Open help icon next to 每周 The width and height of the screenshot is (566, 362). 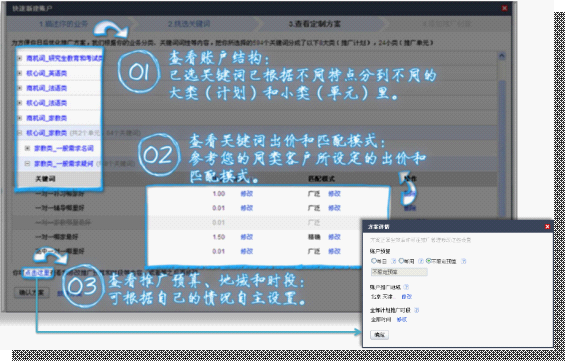[x=421, y=261]
